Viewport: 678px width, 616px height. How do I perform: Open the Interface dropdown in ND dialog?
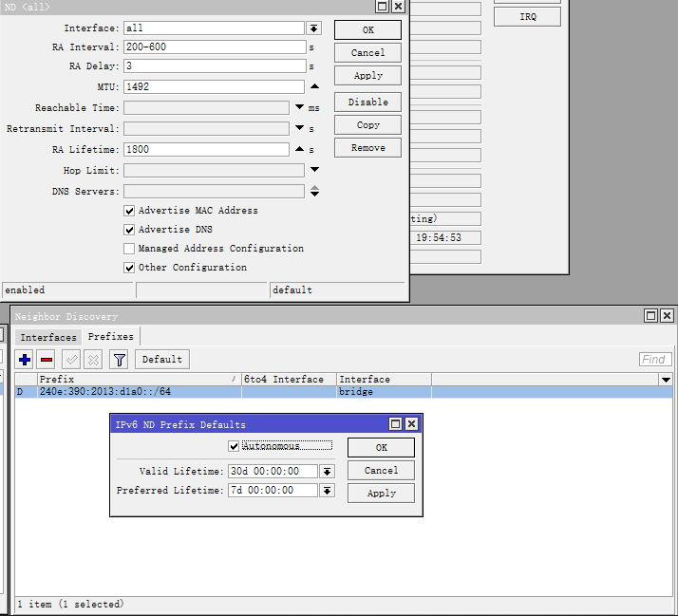click(314, 28)
